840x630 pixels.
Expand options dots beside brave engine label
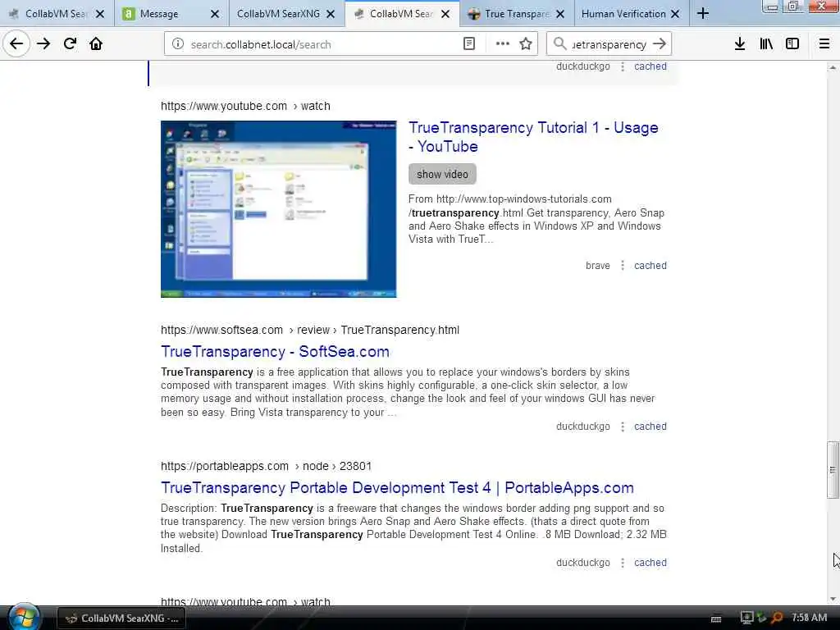coord(622,265)
